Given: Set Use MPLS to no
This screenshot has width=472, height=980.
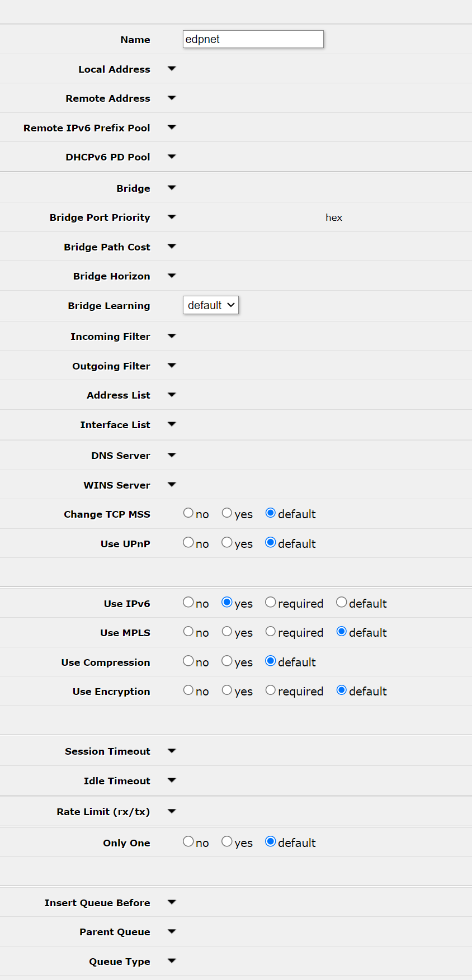Looking at the screenshot, I should [188, 632].
